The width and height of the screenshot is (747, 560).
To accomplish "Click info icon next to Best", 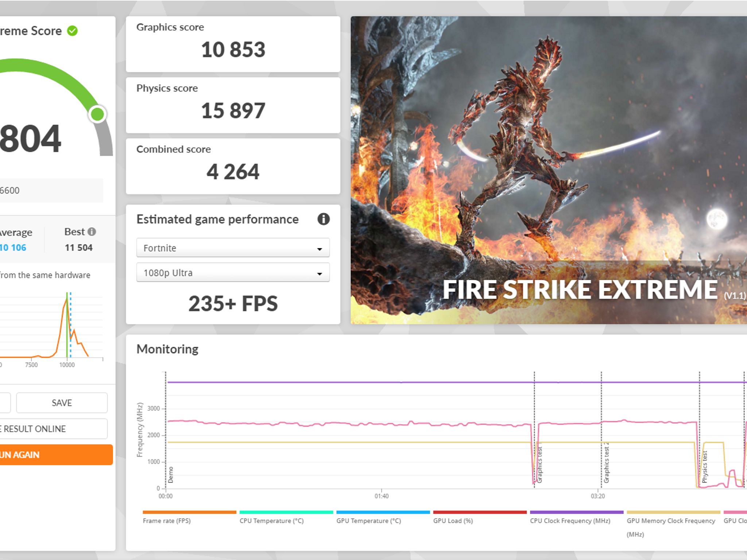I will click(x=92, y=232).
